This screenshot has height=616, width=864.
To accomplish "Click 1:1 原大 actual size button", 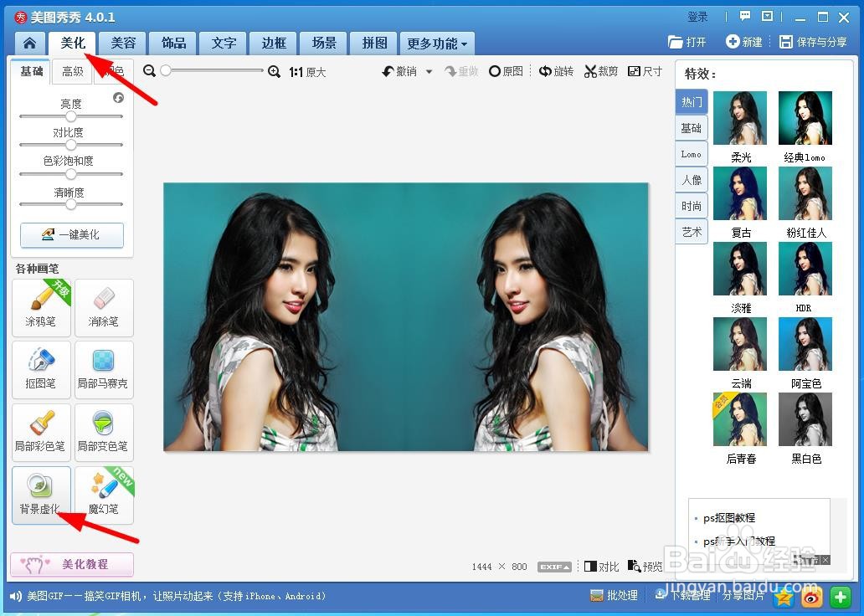I will coord(307,72).
